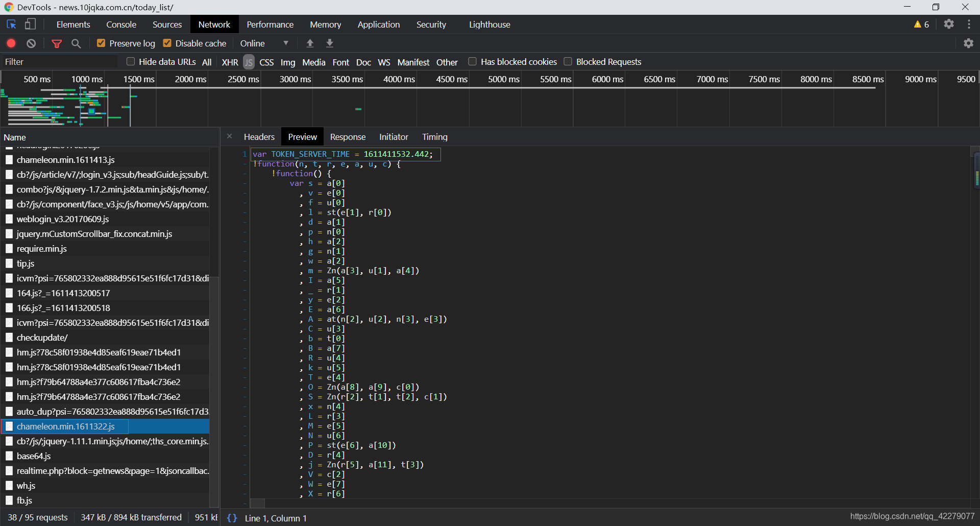This screenshot has width=980, height=526.
Task: Filter requests by All types
Action: [x=207, y=62]
